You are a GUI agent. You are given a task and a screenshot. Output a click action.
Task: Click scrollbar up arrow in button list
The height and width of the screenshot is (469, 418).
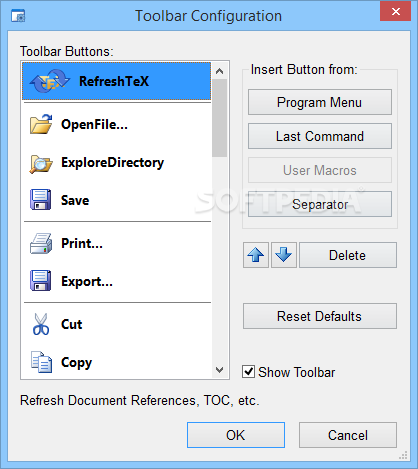click(219, 71)
